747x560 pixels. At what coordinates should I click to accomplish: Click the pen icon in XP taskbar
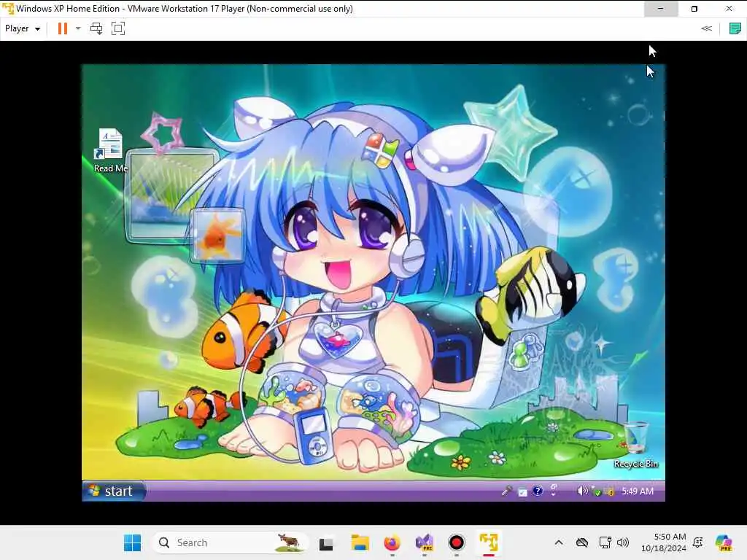(x=506, y=491)
